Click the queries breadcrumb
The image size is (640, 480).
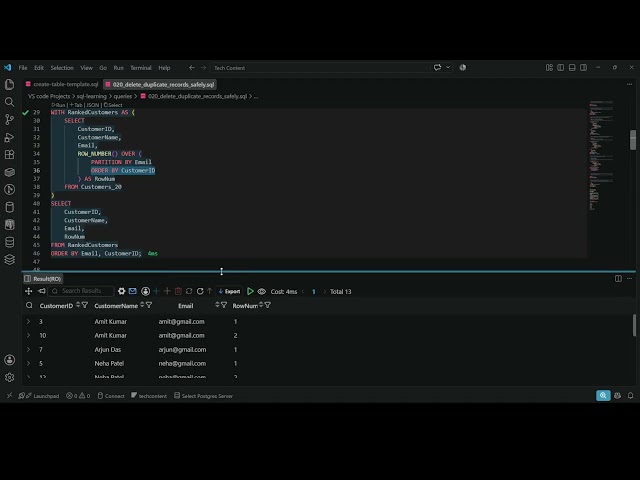click(122, 96)
